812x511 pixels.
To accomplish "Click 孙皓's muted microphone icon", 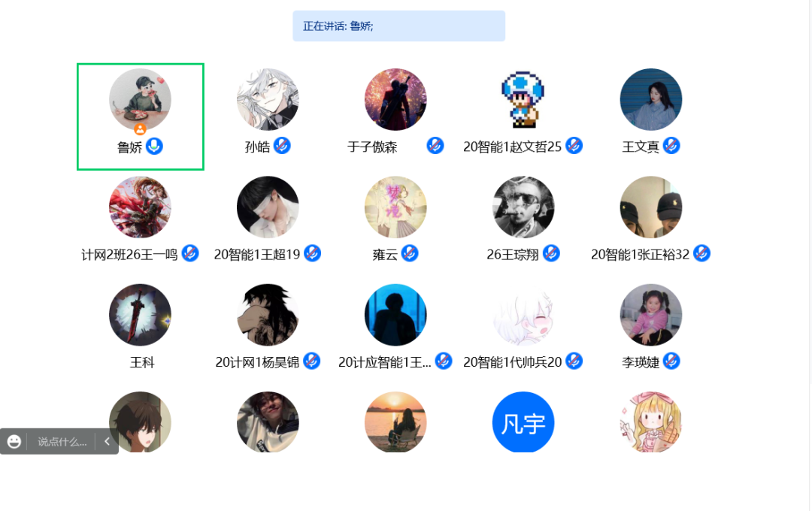I will [282, 146].
